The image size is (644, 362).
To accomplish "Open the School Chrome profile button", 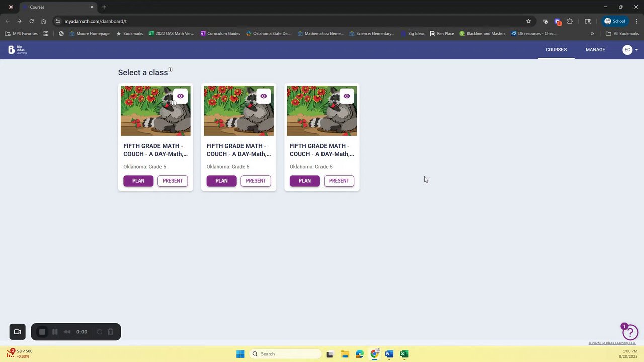I will (615, 21).
